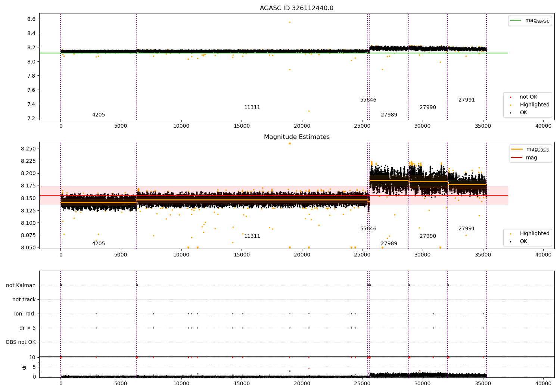The image size is (560, 392).
Task: Click obsid label 27990 in Magnitude Estimates plot
Action: (428, 236)
